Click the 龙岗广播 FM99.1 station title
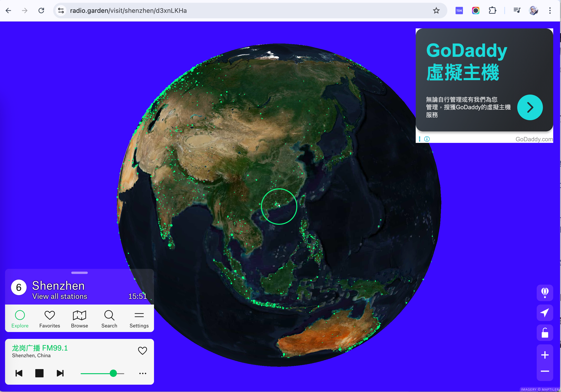561x392 pixels. tap(40, 348)
